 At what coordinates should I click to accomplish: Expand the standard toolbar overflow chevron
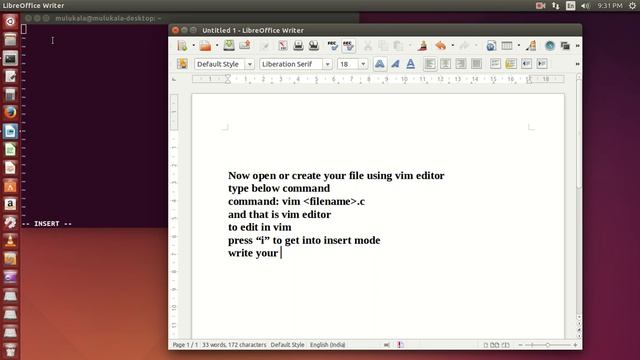(x=577, y=46)
